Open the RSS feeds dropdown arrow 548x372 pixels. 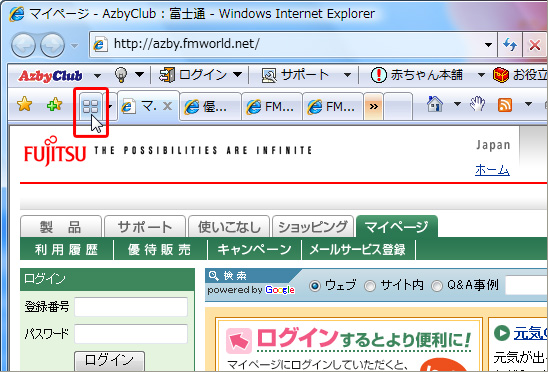tap(528, 104)
